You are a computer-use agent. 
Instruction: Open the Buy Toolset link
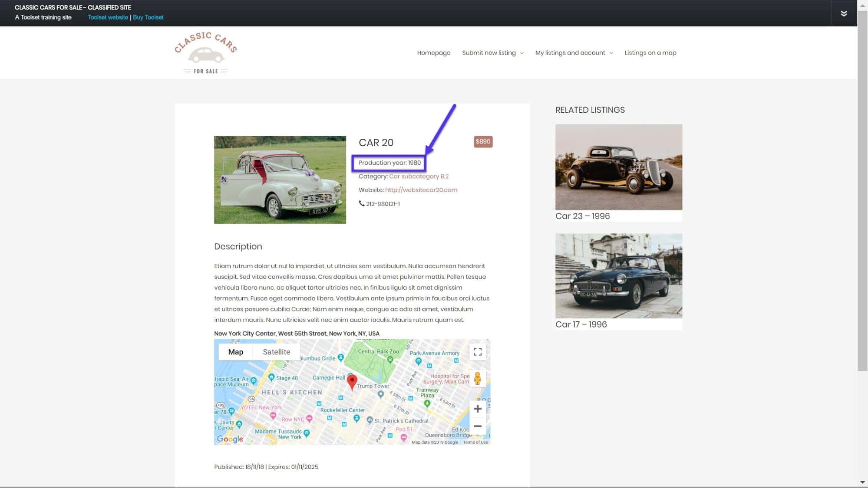coord(148,17)
